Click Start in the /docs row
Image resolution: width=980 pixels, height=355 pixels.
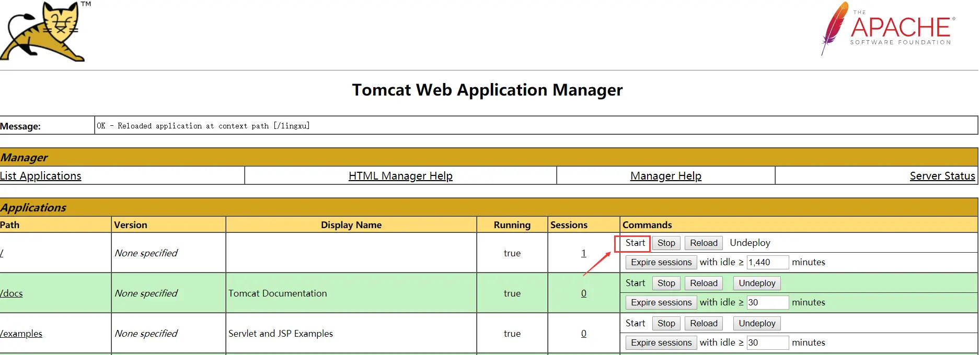(x=635, y=283)
